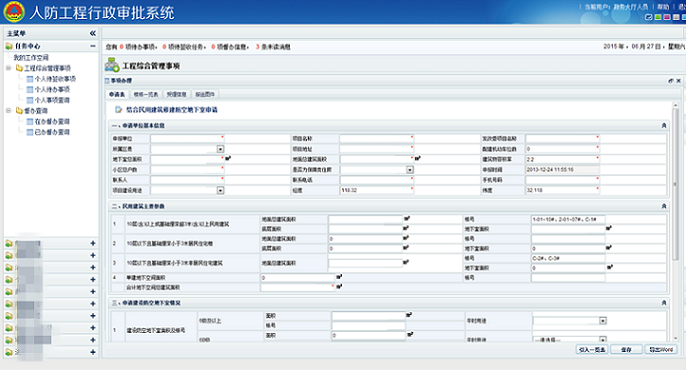Collapse 工程综合管理事项 tree folder
The image size is (686, 370).
pos(8,68)
